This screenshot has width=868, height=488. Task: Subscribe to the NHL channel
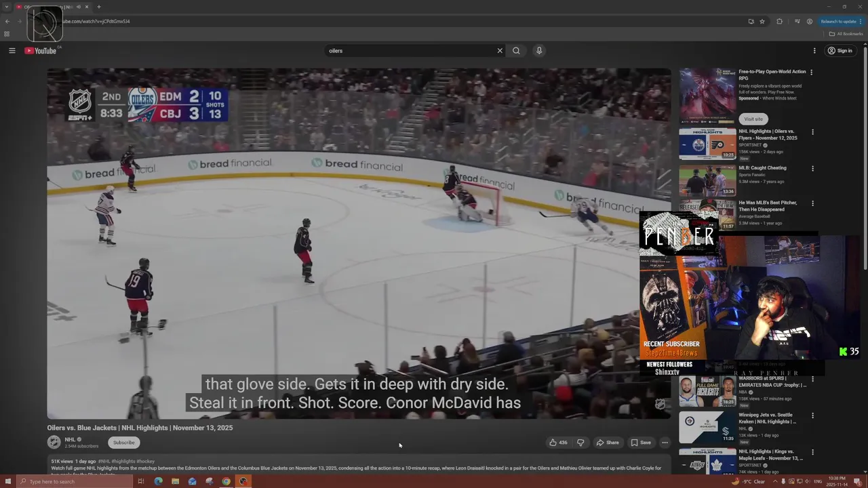pyautogui.click(x=123, y=443)
